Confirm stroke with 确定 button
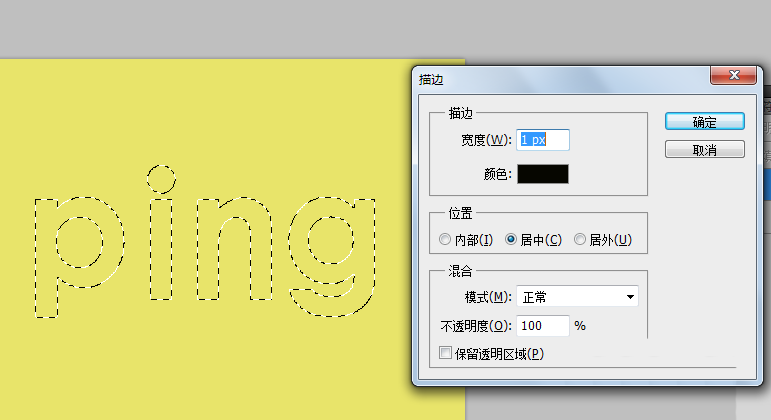Viewport: 771px width, 420px height. coord(705,121)
